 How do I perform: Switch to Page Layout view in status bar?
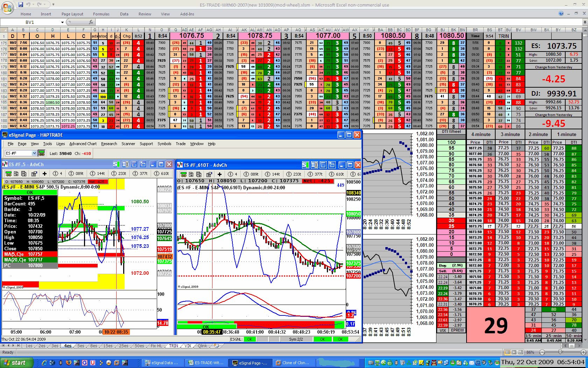point(514,352)
